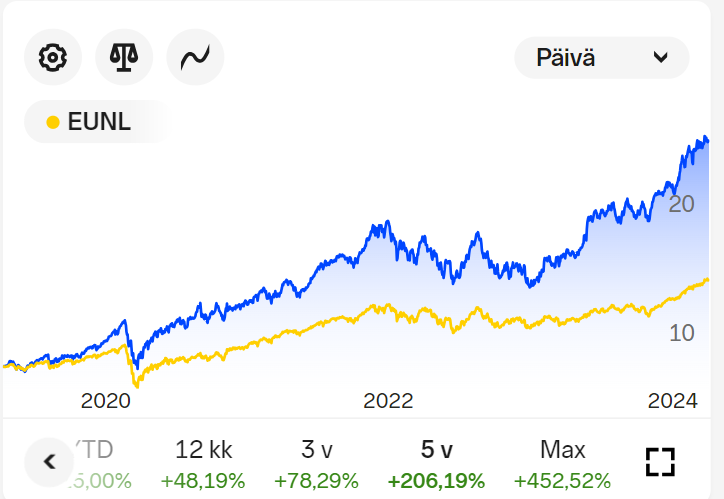
Task: Click the 10 price axis label
Action: pyautogui.click(x=681, y=333)
